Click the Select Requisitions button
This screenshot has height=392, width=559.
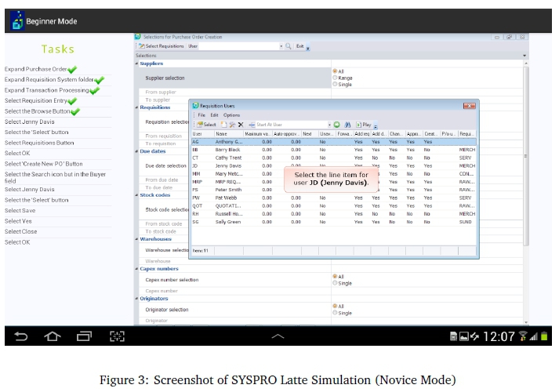162,46
